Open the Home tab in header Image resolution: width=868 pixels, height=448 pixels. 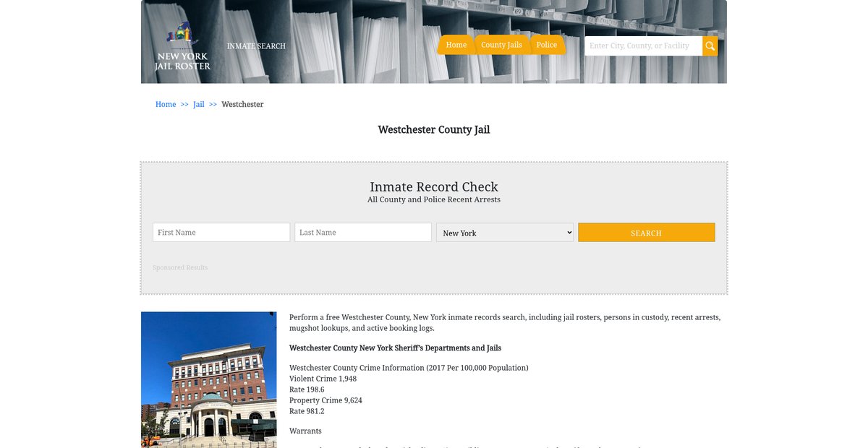pyautogui.click(x=456, y=45)
